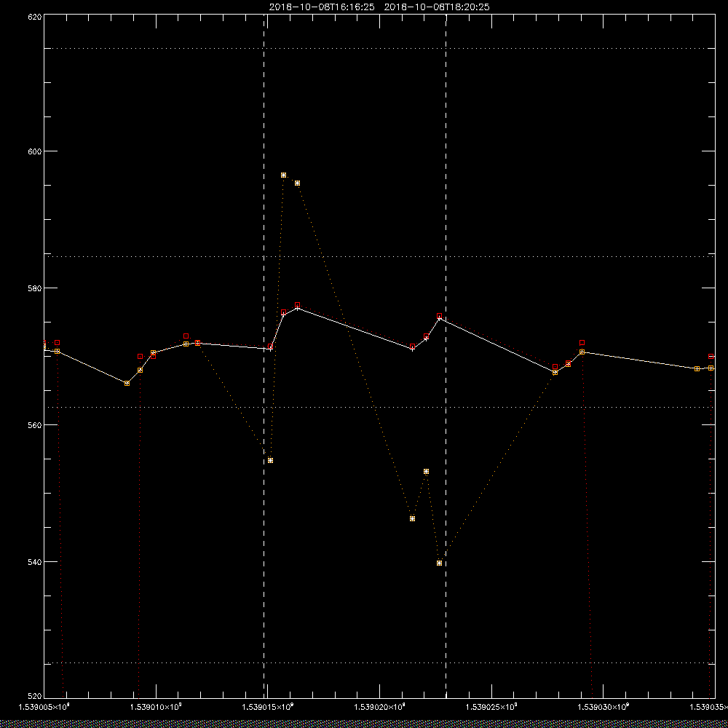This screenshot has height=728, width=728.
Task: Click the start timestamp 2018-10-08T16:16:25 in title
Action: 321,7
